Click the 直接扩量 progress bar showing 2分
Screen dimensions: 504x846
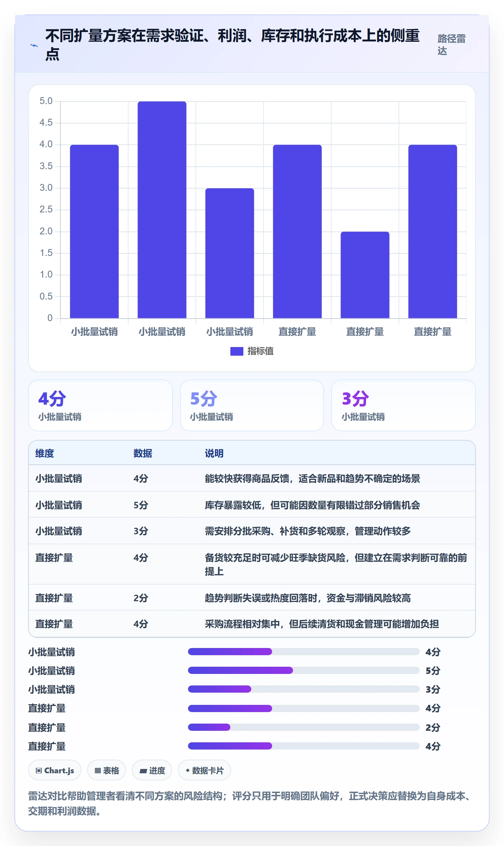(x=304, y=727)
